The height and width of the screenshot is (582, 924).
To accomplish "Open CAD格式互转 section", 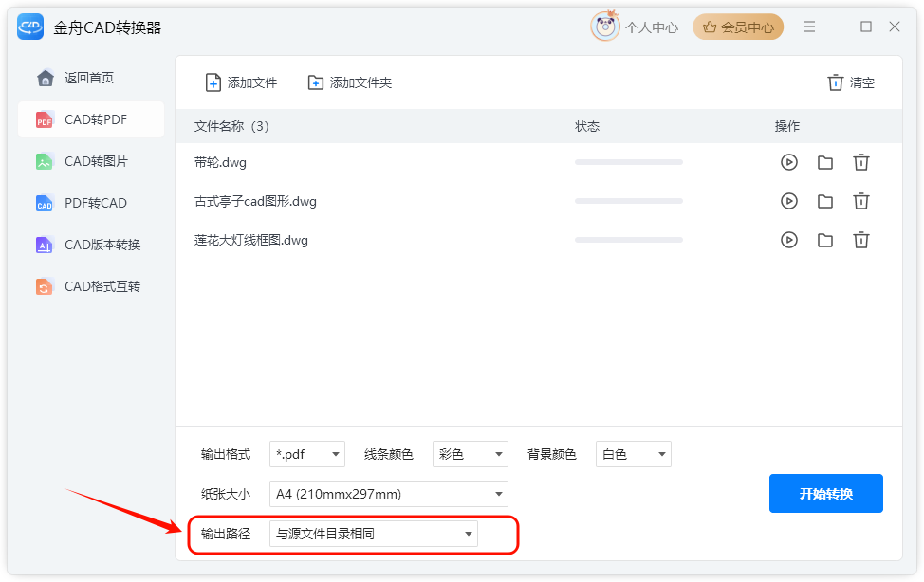I will coord(91,287).
